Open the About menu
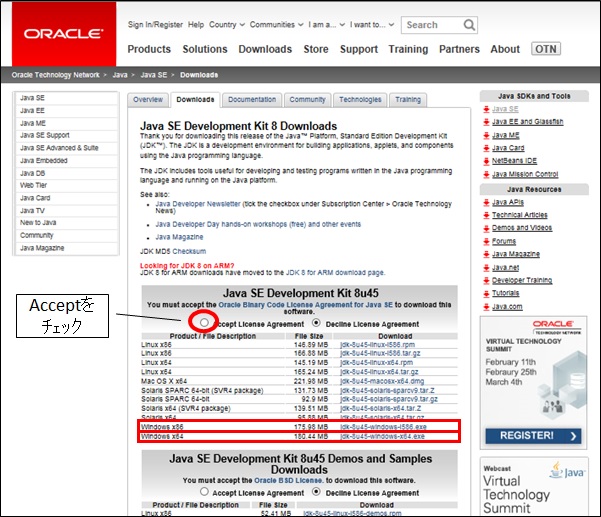 tap(505, 49)
